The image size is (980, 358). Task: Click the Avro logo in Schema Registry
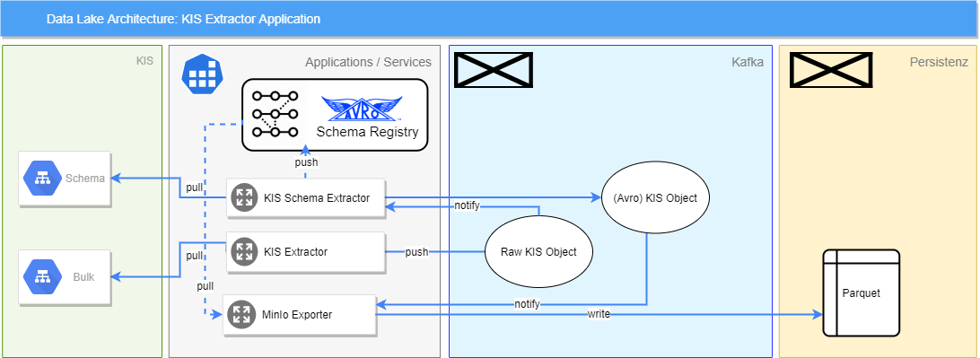click(363, 109)
